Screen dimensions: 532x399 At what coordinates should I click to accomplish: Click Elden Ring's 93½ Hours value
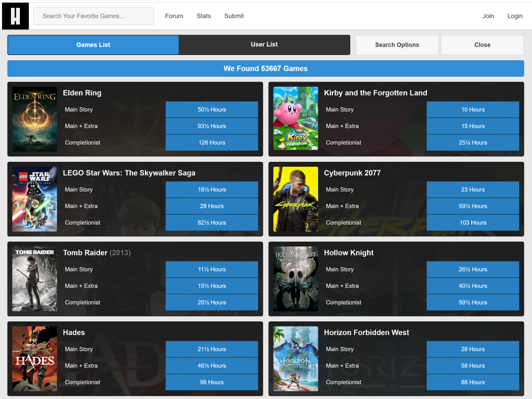[x=212, y=126]
